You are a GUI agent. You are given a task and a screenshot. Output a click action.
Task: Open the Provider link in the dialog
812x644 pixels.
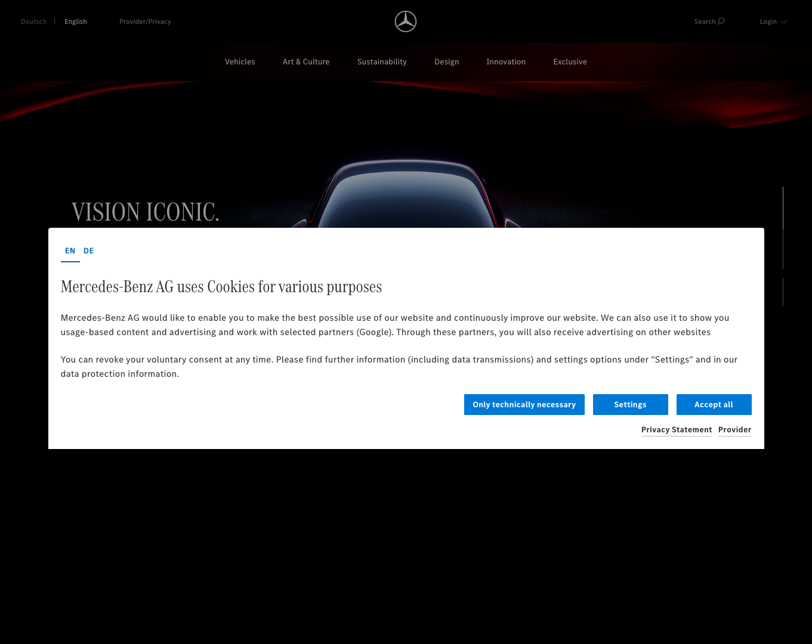point(734,429)
